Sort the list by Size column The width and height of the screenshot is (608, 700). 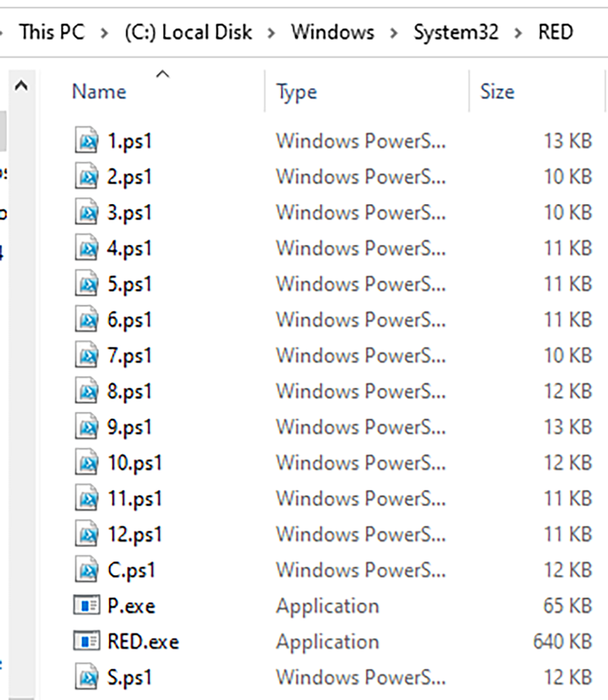[497, 92]
